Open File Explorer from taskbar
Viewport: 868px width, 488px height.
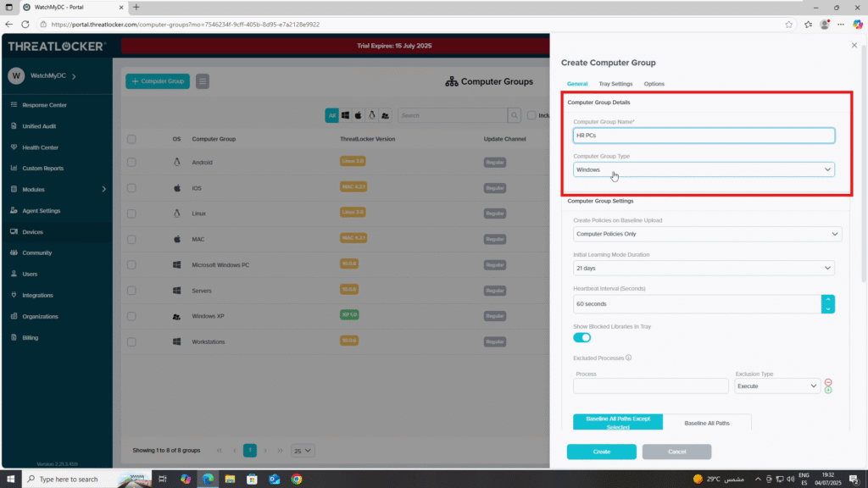[x=230, y=480]
